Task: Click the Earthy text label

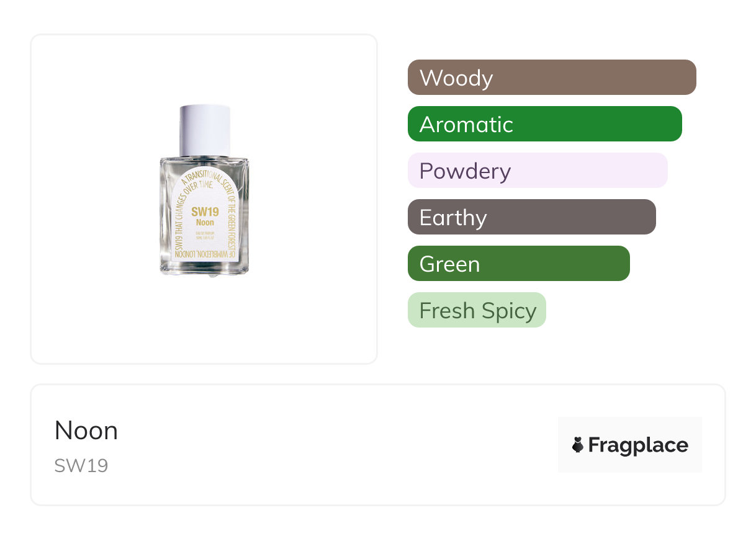Action: (453, 218)
